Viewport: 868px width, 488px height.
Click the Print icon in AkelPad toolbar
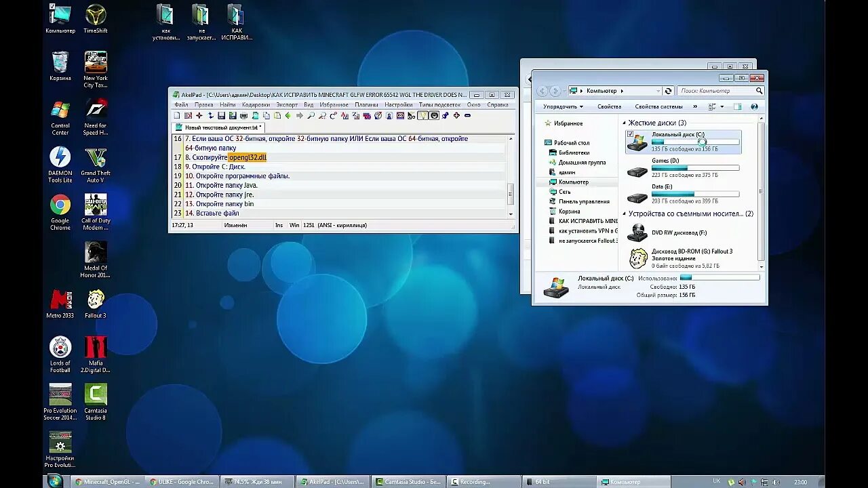tap(243, 115)
